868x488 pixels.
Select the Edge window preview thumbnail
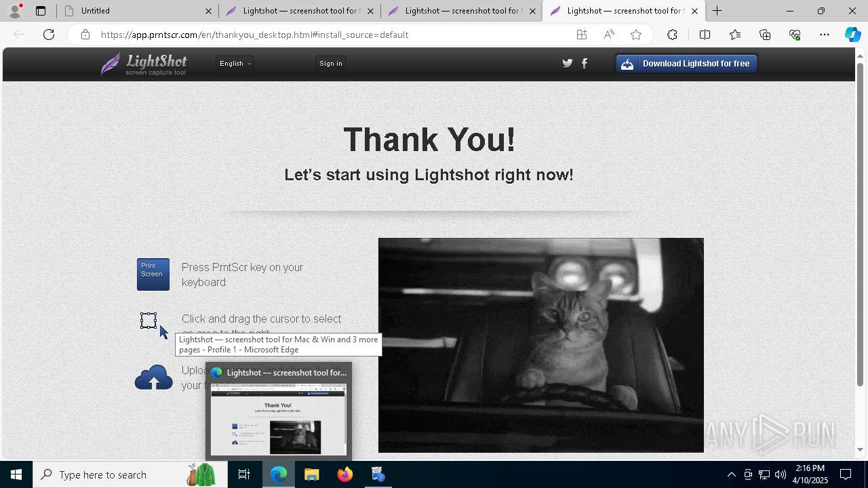279,420
